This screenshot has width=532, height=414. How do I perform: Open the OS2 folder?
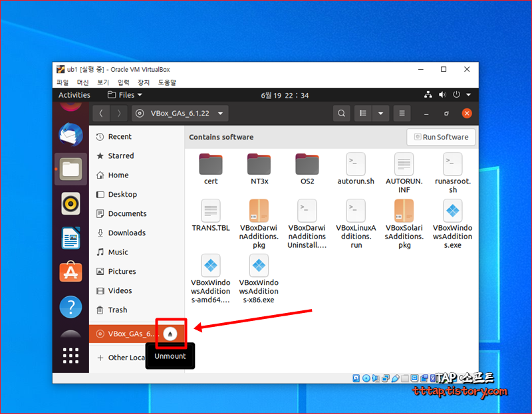click(x=307, y=169)
